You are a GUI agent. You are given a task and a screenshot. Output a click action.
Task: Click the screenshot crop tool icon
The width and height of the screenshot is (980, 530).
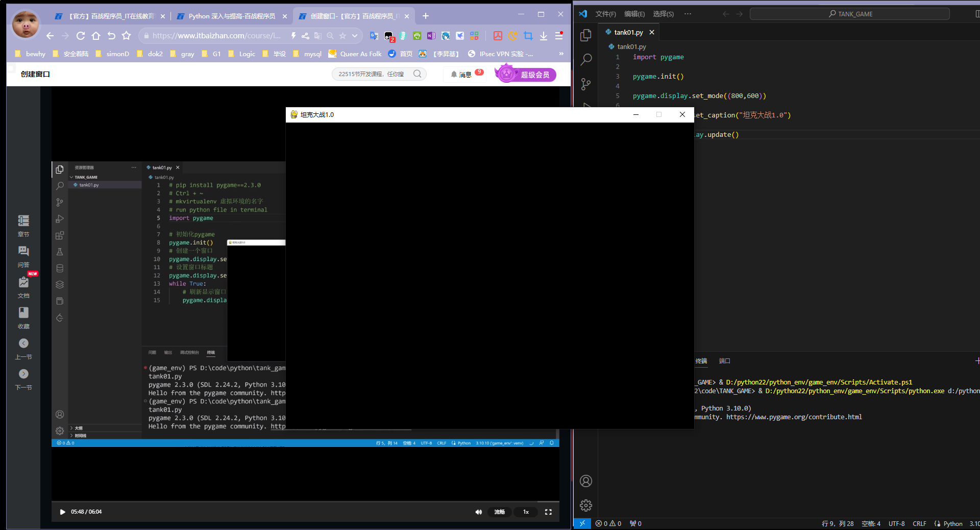tap(528, 36)
